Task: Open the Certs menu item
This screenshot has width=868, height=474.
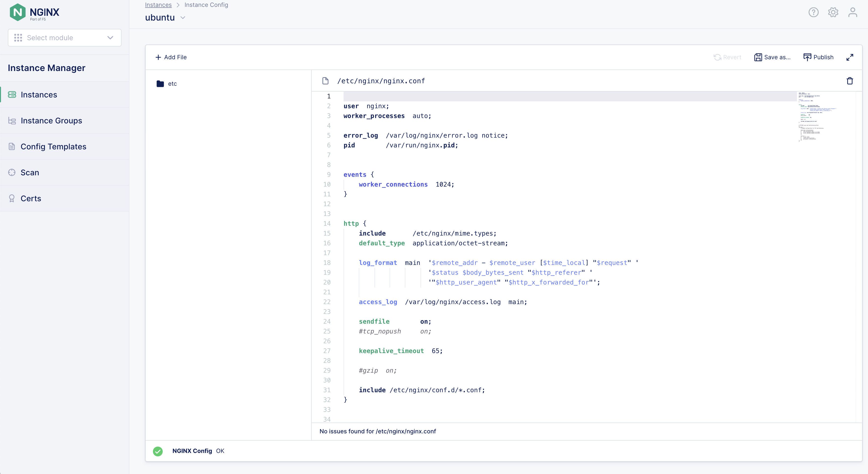Action: [x=65, y=198]
